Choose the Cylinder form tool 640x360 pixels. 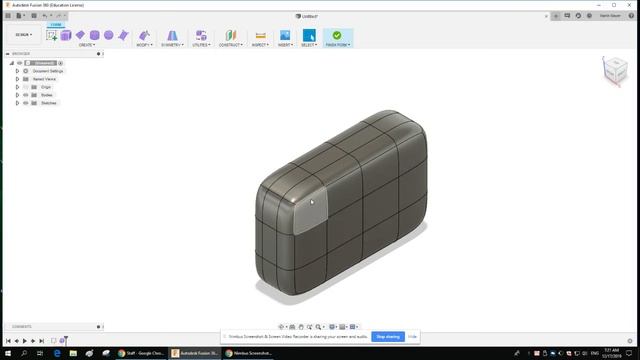pos(94,35)
